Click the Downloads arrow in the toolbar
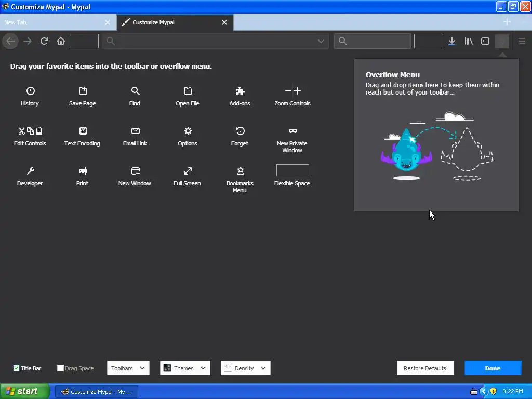Viewport: 532px width, 399px height. [x=451, y=42]
